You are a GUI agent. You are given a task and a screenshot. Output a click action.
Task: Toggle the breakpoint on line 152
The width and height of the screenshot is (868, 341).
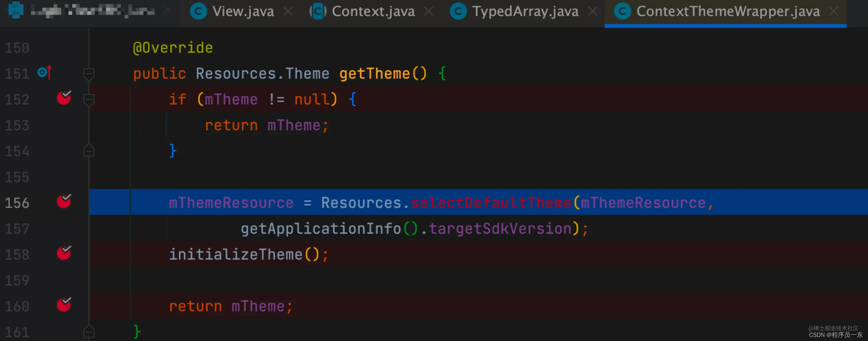(64, 98)
